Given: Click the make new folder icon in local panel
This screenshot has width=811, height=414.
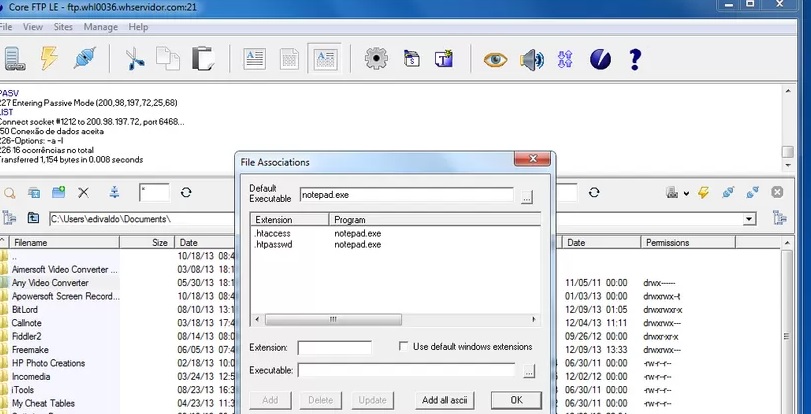Looking at the screenshot, I should point(58,193).
